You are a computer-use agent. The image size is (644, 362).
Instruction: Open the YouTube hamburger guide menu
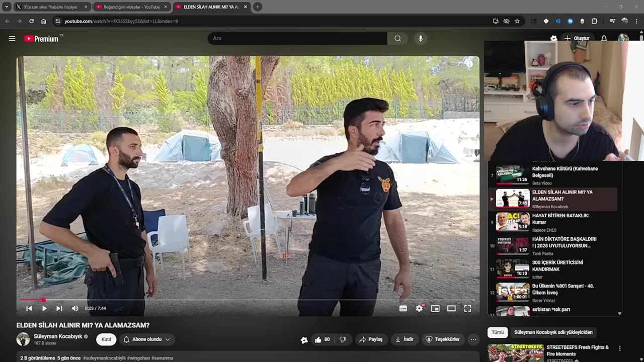[x=12, y=38]
